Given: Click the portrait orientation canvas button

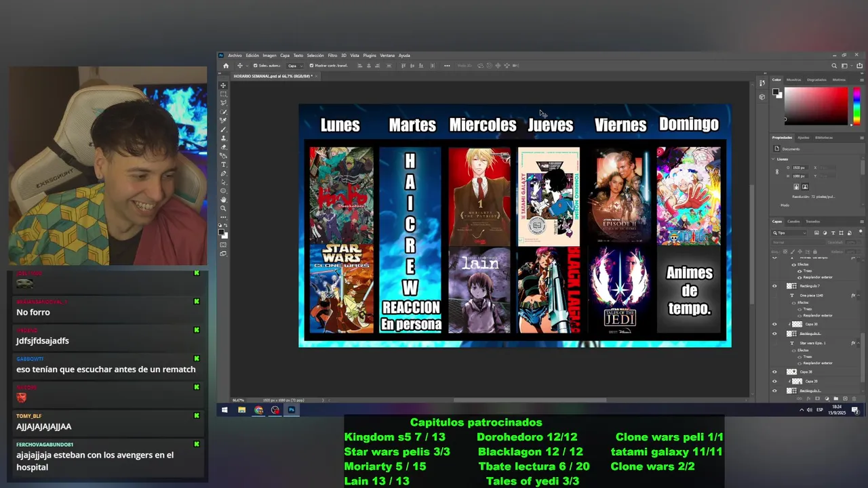Looking at the screenshot, I should pyautogui.click(x=797, y=186).
